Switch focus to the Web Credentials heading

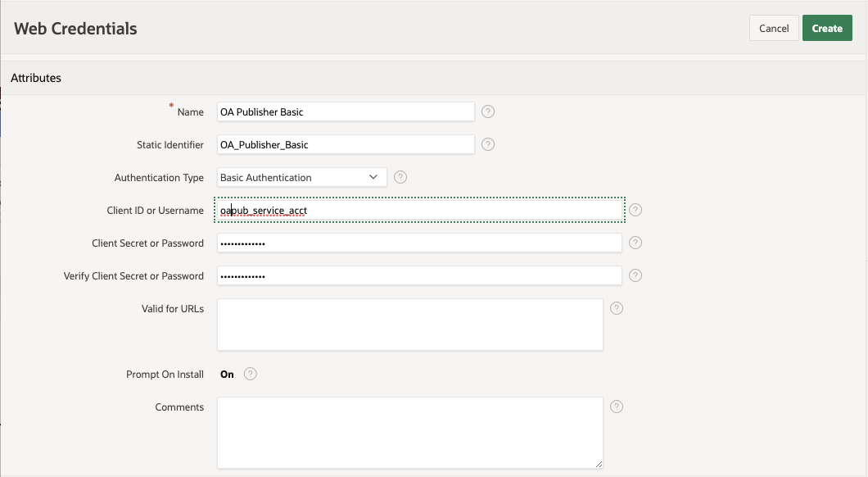[75, 28]
